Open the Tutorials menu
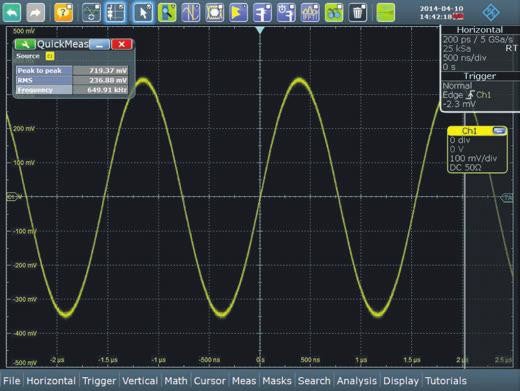Screen dimensions: 520x391 pos(446,381)
